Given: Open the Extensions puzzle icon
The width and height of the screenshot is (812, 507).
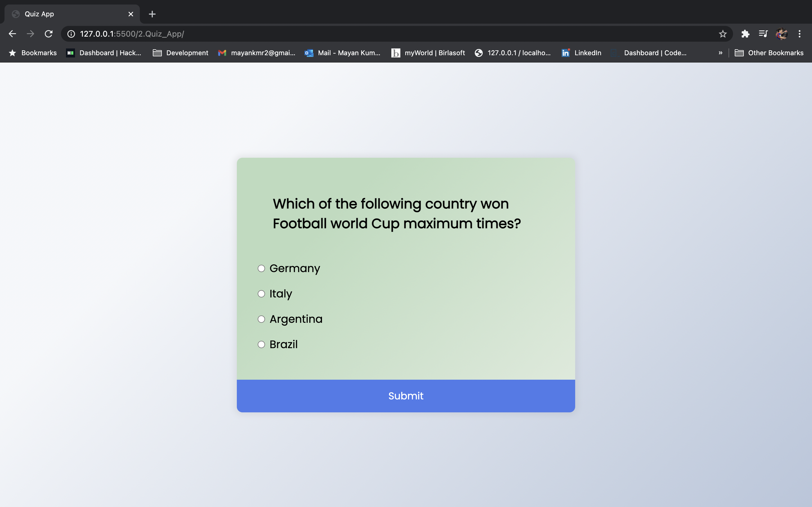Looking at the screenshot, I should click(745, 34).
